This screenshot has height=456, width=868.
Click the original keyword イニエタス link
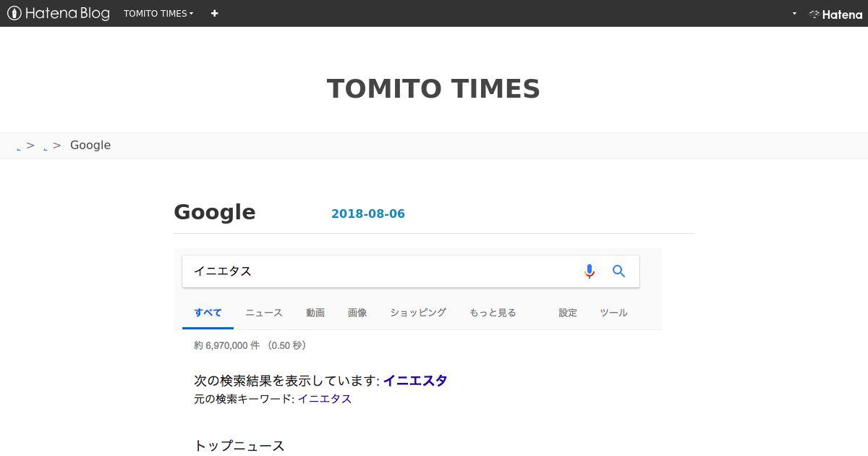[325, 399]
